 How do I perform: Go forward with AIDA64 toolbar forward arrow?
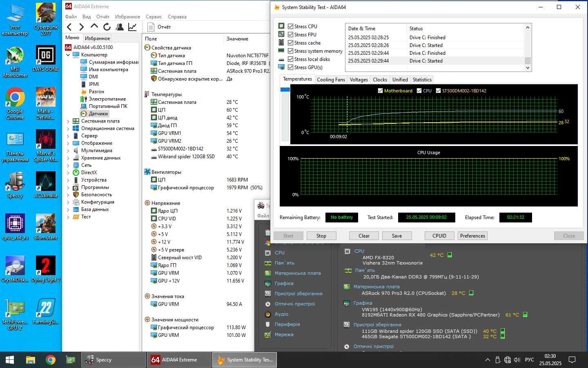(x=82, y=27)
